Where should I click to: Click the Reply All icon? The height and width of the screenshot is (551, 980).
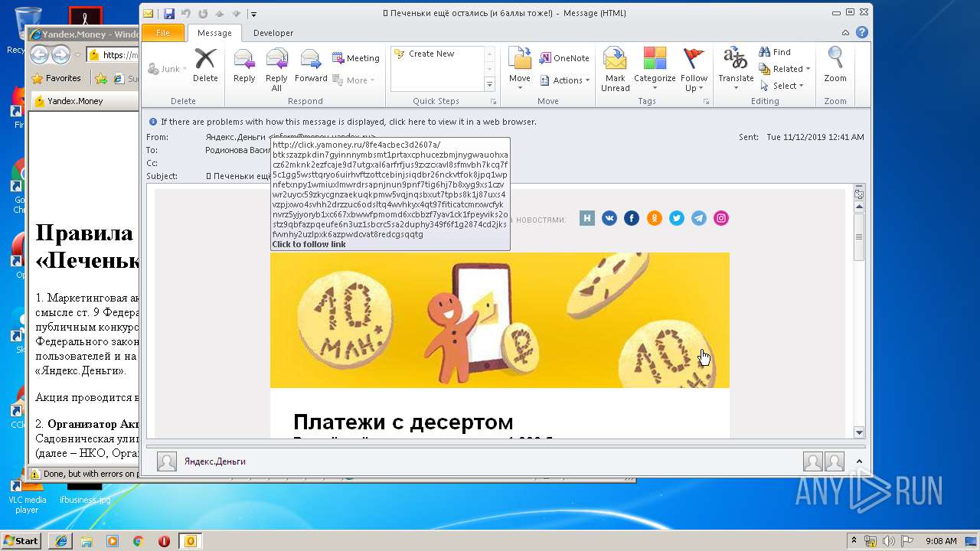(276, 69)
